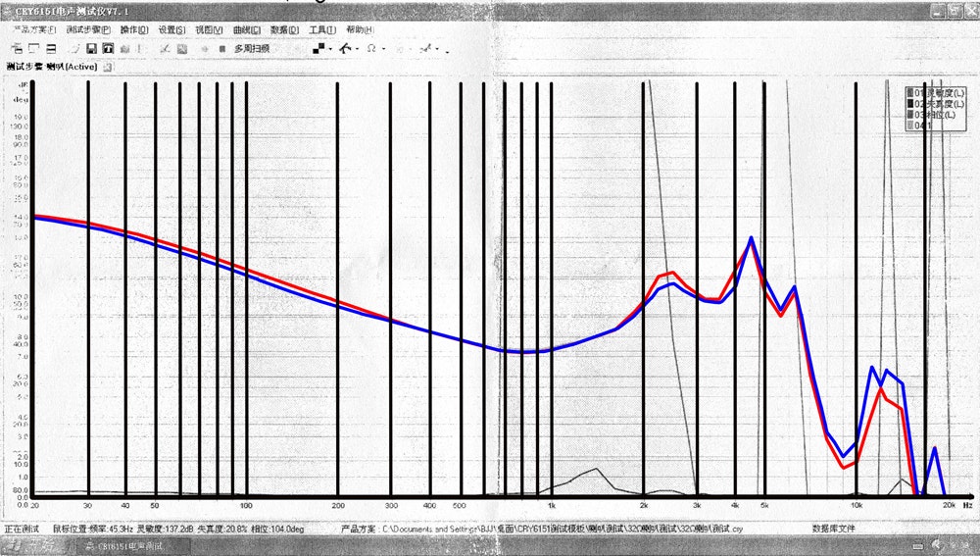Click the stop square icon before 多周扫频
980x556 pixels.
(x=222, y=48)
